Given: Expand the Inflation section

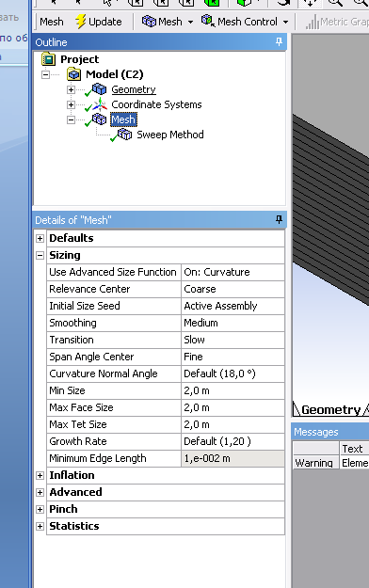Looking at the screenshot, I should (40, 475).
